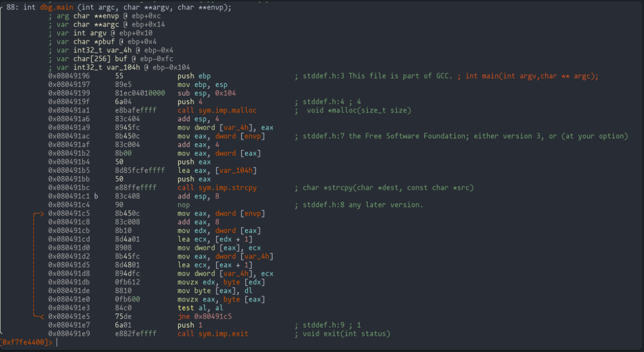Click the command prompt [0xf7fe4400]>
Image resolution: width=644 pixels, height=352 pixels.
coord(27,342)
